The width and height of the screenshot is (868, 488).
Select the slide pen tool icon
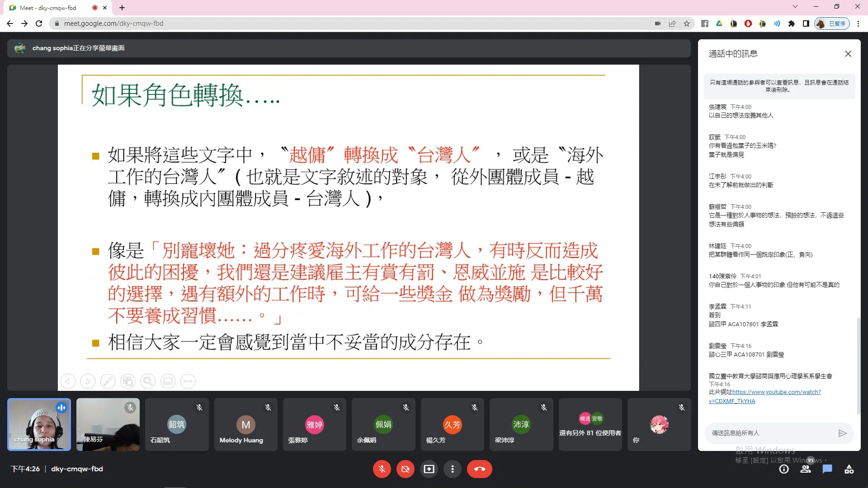[108, 381]
